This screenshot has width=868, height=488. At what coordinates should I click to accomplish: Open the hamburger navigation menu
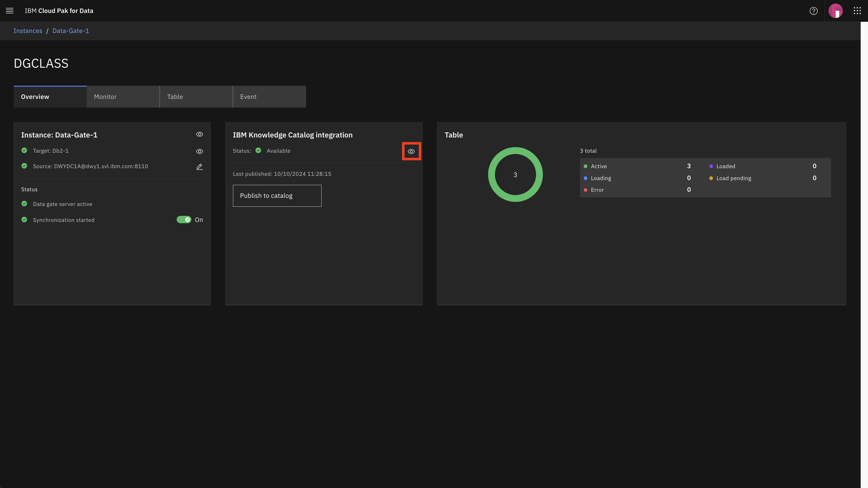point(9,11)
